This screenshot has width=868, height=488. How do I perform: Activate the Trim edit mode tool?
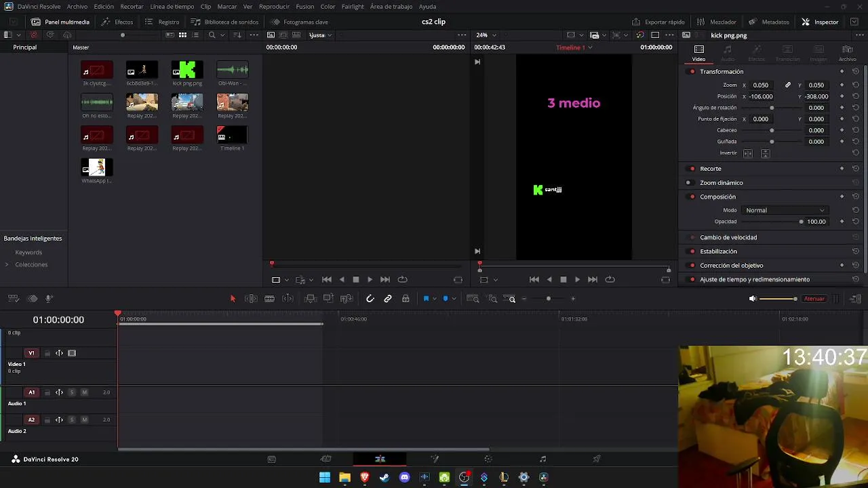pyautogui.click(x=251, y=298)
